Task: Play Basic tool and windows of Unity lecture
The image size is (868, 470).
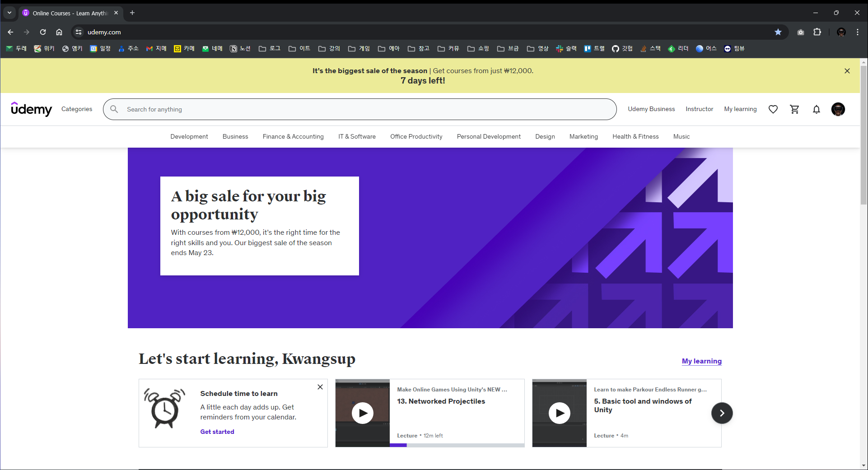Action: tap(560, 413)
